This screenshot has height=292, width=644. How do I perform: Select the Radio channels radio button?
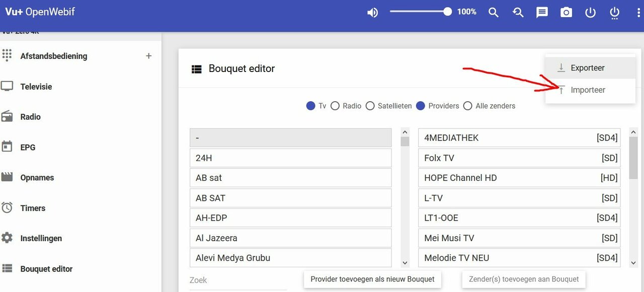(335, 106)
